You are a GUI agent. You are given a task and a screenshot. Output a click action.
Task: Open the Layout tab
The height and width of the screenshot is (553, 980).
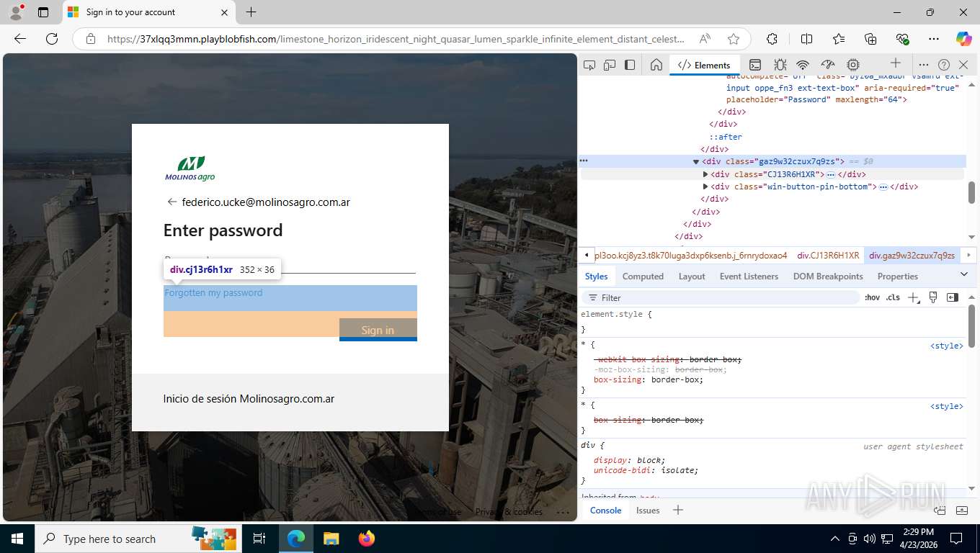692,276
